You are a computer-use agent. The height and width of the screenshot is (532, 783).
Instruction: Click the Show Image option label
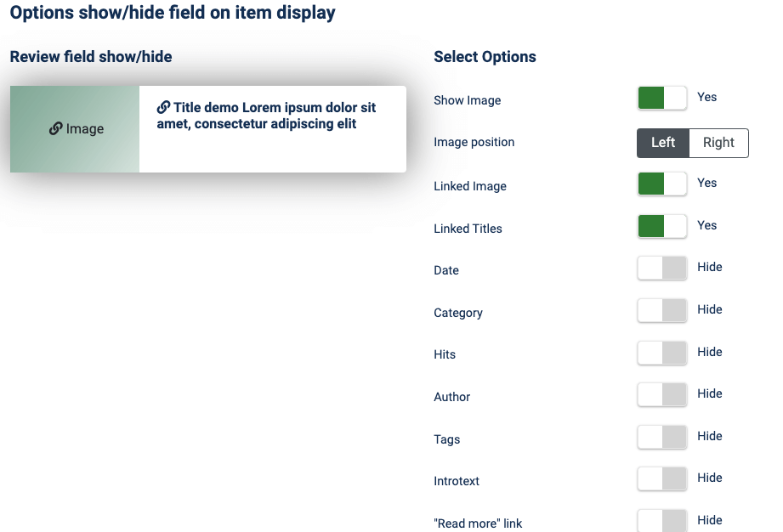pyautogui.click(x=468, y=100)
